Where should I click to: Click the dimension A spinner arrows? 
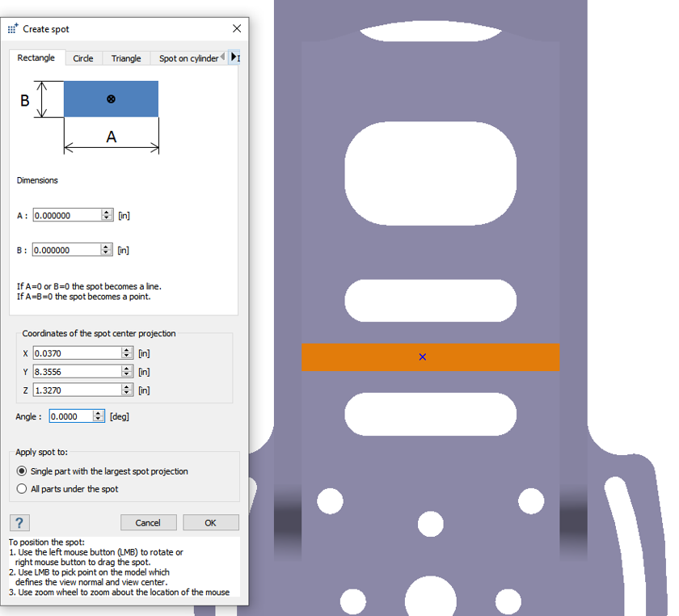107,216
